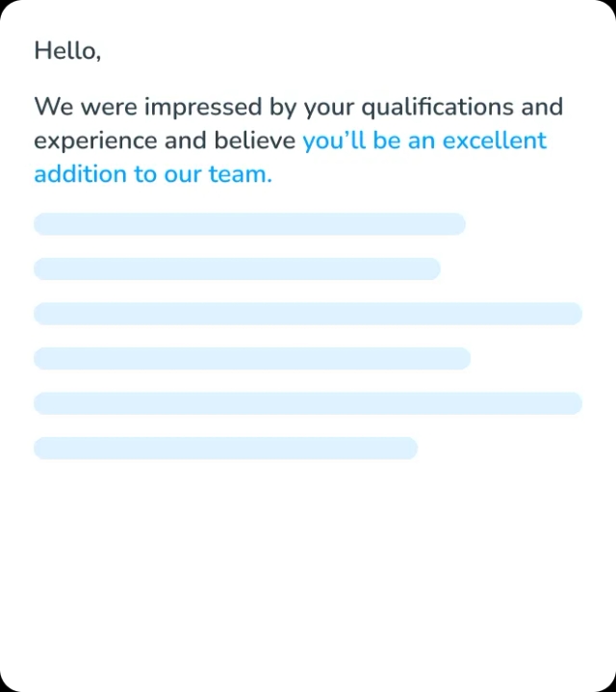The height and width of the screenshot is (692, 616).
Task: Select the fourth light-blue placeholder line
Action: point(252,358)
